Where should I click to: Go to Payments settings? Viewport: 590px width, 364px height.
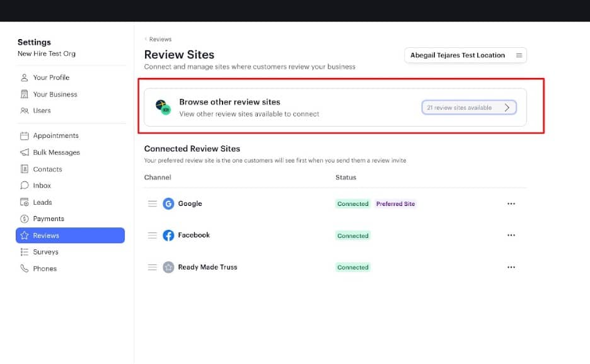tap(49, 219)
